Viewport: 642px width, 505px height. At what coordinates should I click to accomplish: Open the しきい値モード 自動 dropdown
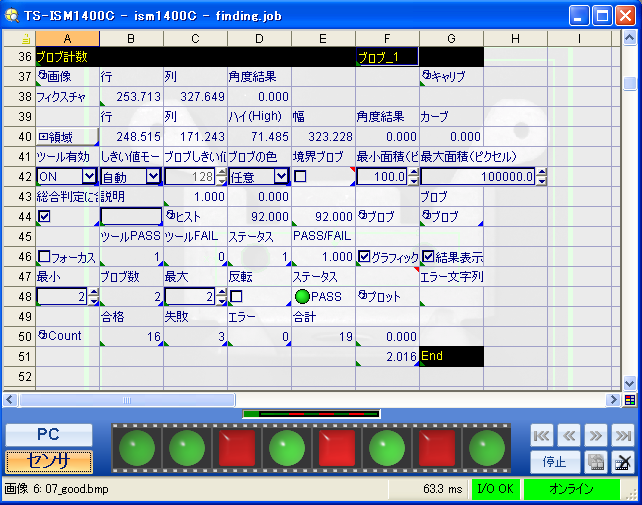tap(153, 177)
